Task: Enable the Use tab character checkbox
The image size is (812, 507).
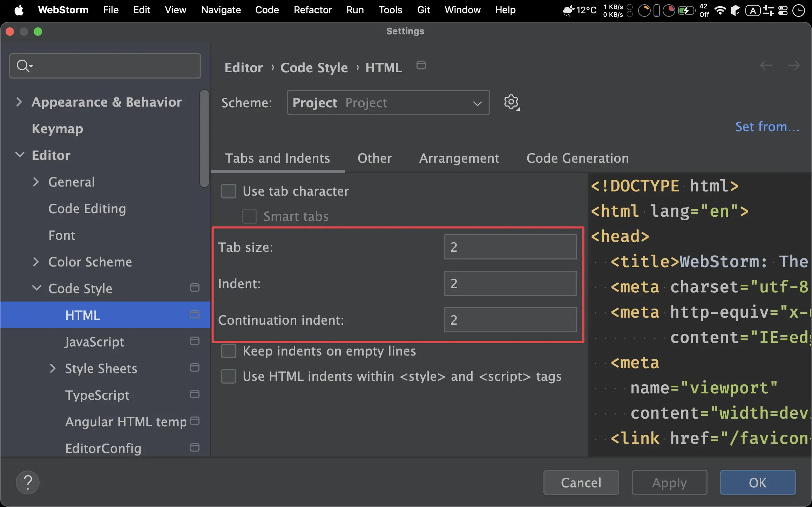Action: (229, 191)
